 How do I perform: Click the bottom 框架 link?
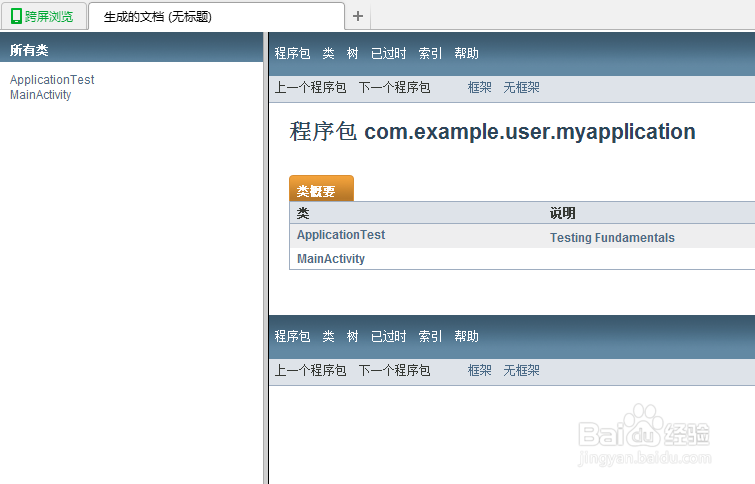(x=480, y=370)
